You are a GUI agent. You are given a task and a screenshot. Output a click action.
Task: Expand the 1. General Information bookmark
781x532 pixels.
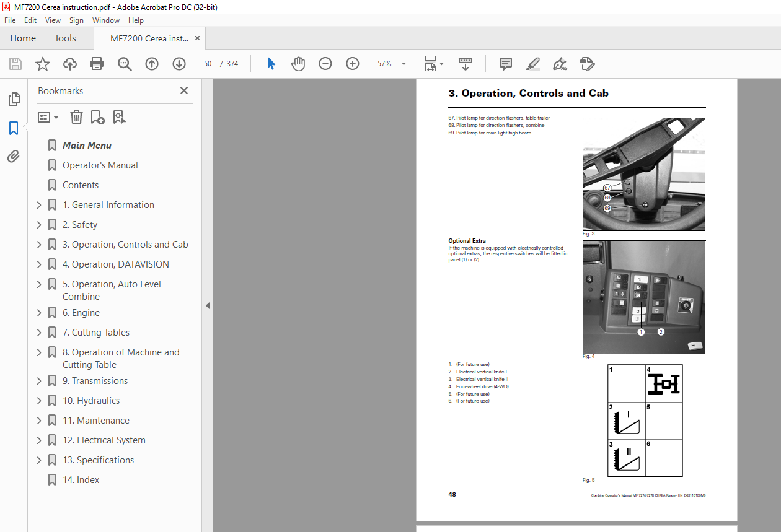[39, 205]
